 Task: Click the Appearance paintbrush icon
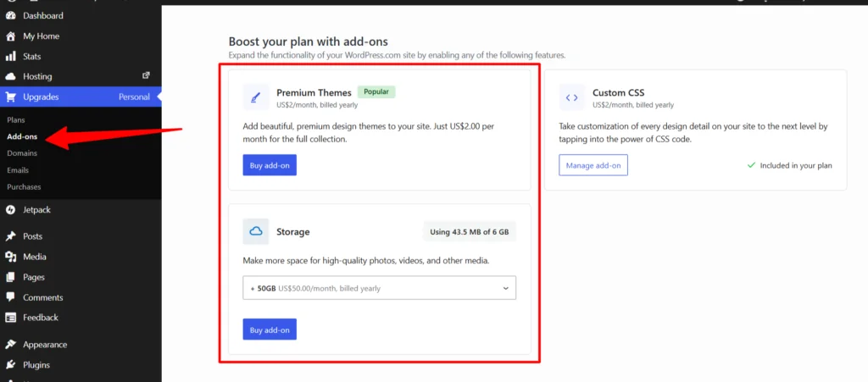(x=10, y=345)
